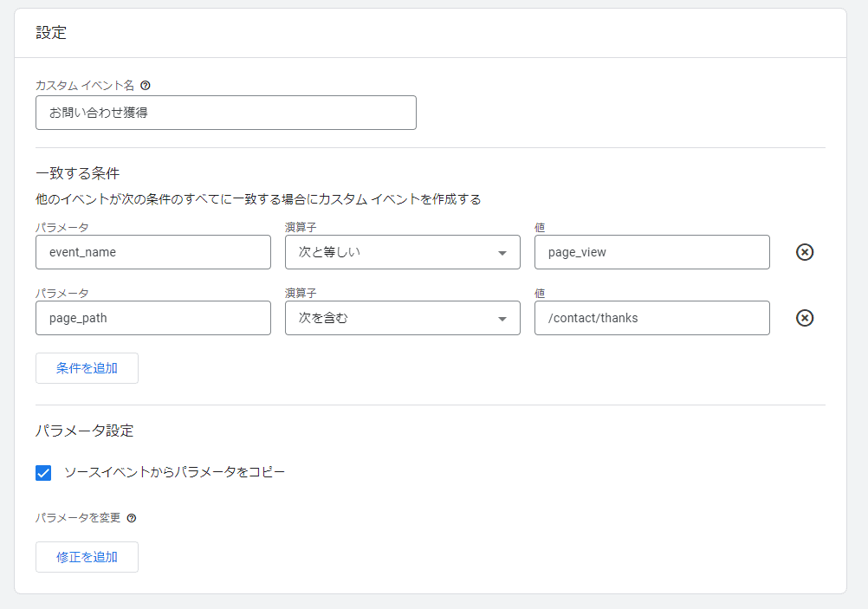Click the ソースイベントからパラメータをコピー label

[174, 472]
